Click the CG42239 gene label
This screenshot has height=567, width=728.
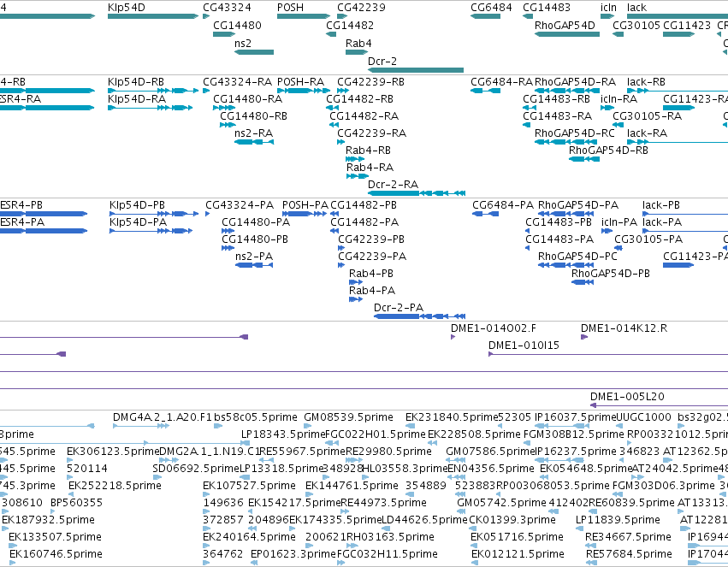coord(361,8)
